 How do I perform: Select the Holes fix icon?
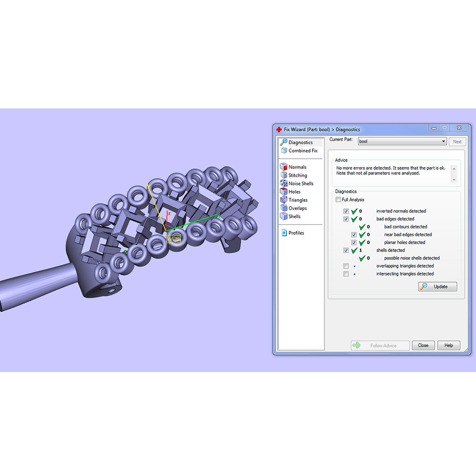pyautogui.click(x=284, y=192)
